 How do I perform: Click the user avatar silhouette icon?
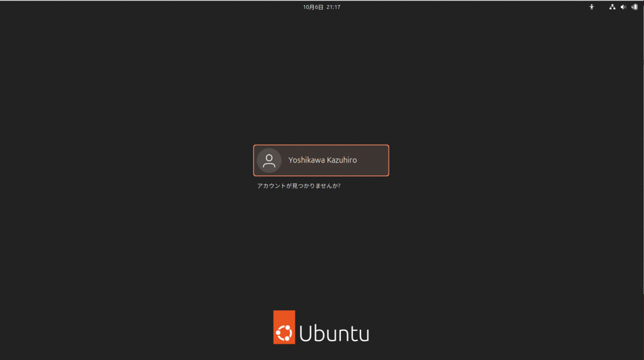click(x=269, y=160)
